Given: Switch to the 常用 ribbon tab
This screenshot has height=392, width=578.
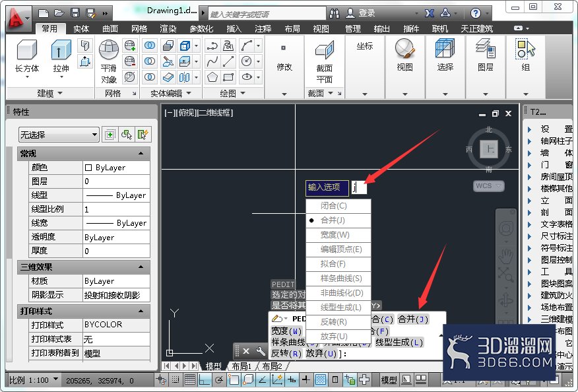Looking at the screenshot, I should [x=49, y=28].
